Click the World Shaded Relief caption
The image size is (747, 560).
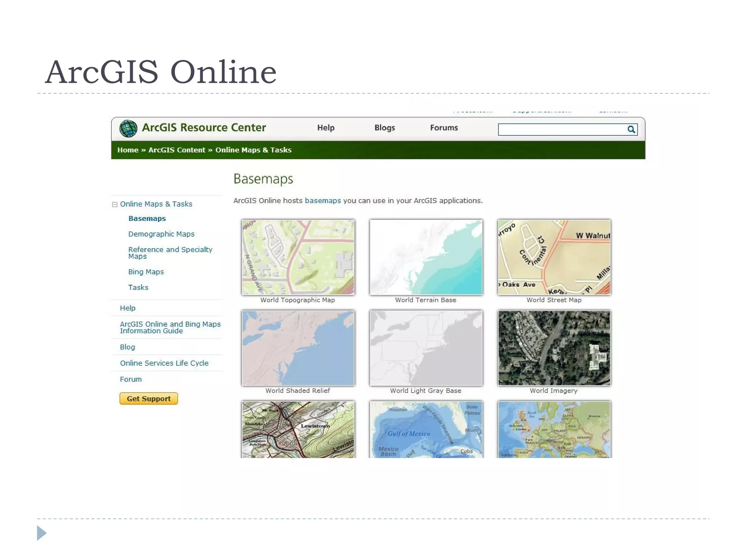(x=298, y=391)
